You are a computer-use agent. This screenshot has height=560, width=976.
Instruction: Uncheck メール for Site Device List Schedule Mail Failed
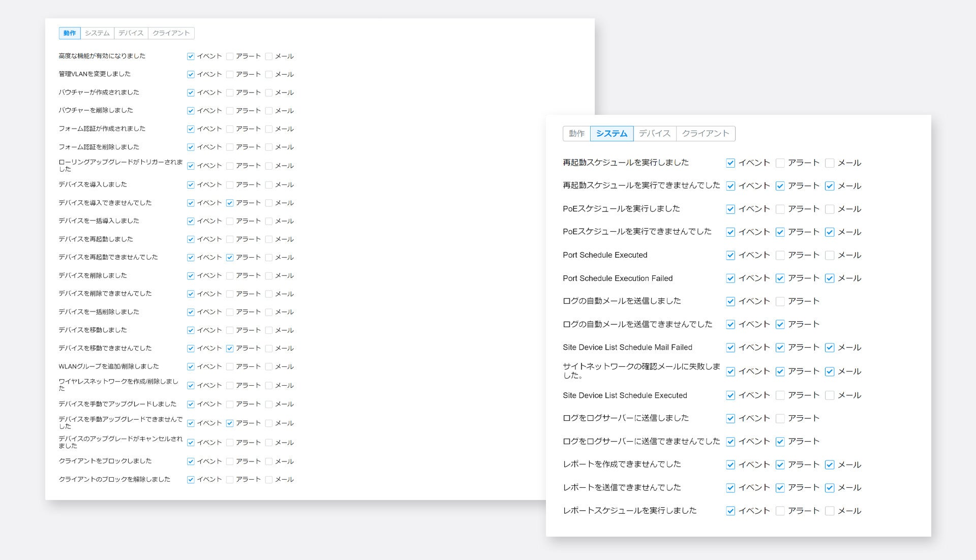(x=830, y=348)
